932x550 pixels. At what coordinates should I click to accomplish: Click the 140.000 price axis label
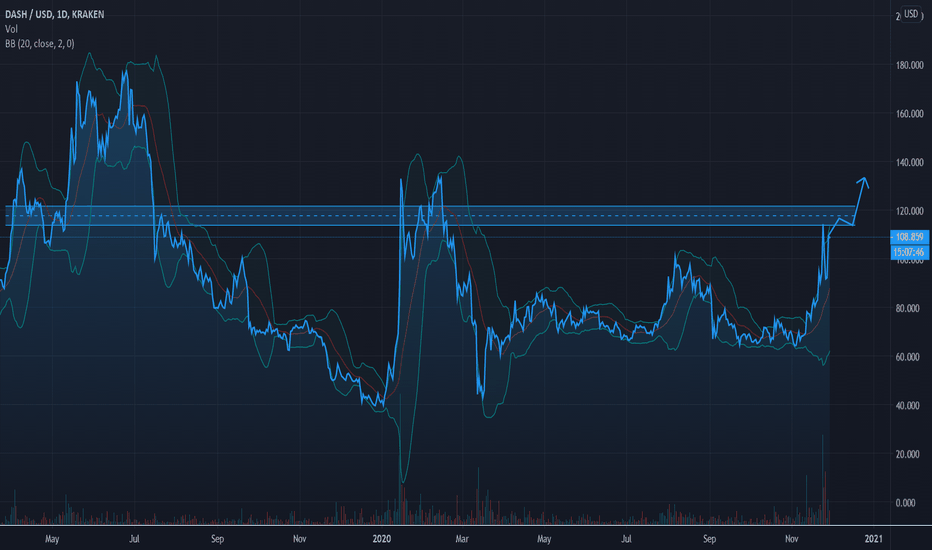pyautogui.click(x=909, y=162)
